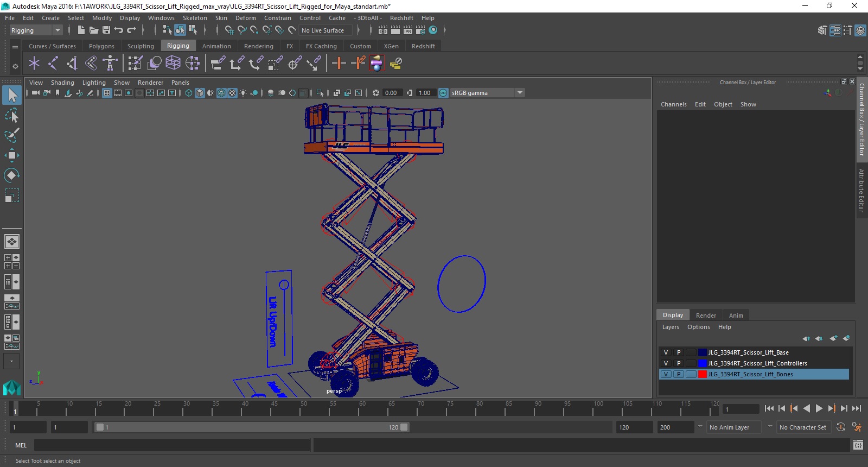Create new empty layer icon
The height and width of the screenshot is (467, 868).
833,338
